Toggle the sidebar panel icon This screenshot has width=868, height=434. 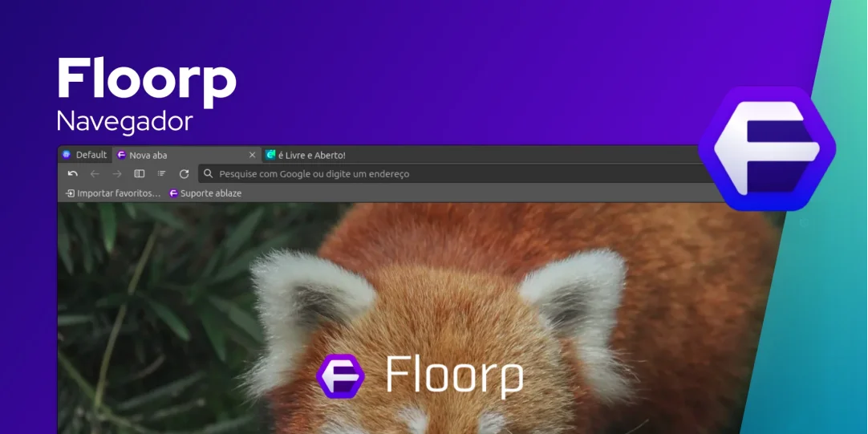click(x=140, y=174)
